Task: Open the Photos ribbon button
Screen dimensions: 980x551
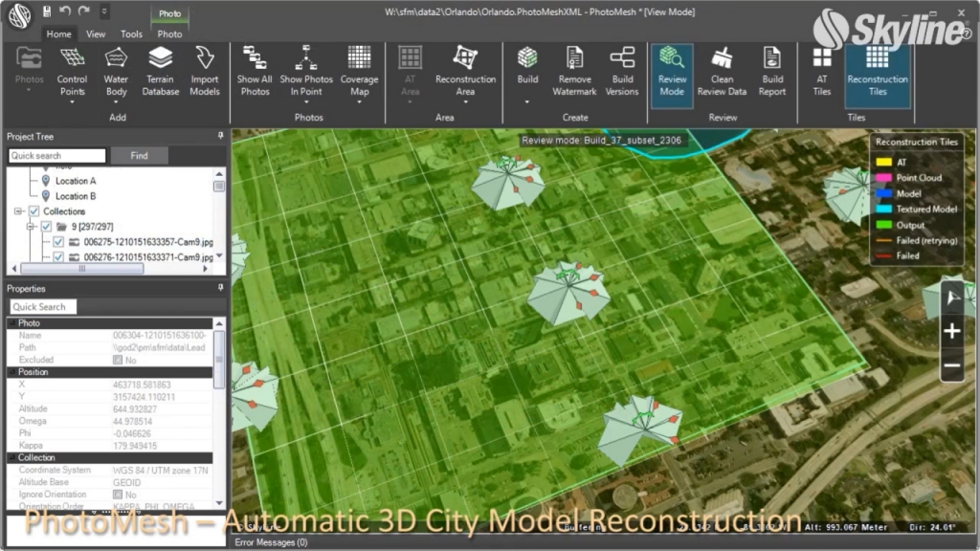Action: coord(29,70)
